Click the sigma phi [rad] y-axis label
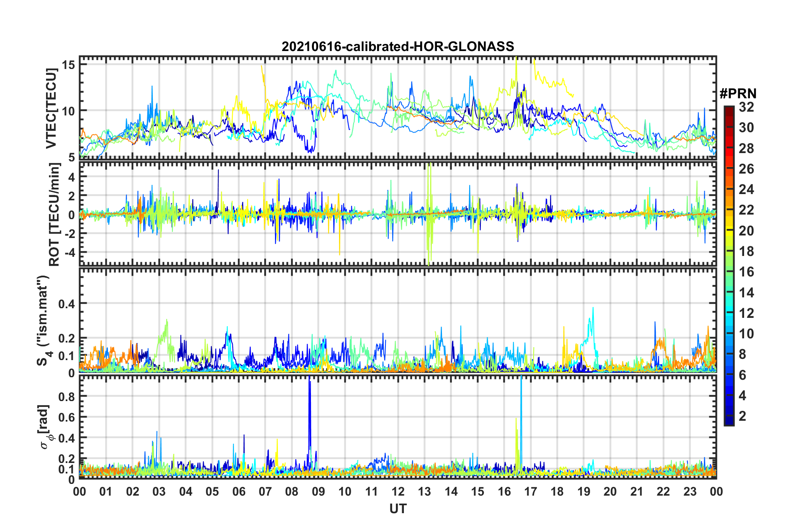 click(x=45, y=427)
